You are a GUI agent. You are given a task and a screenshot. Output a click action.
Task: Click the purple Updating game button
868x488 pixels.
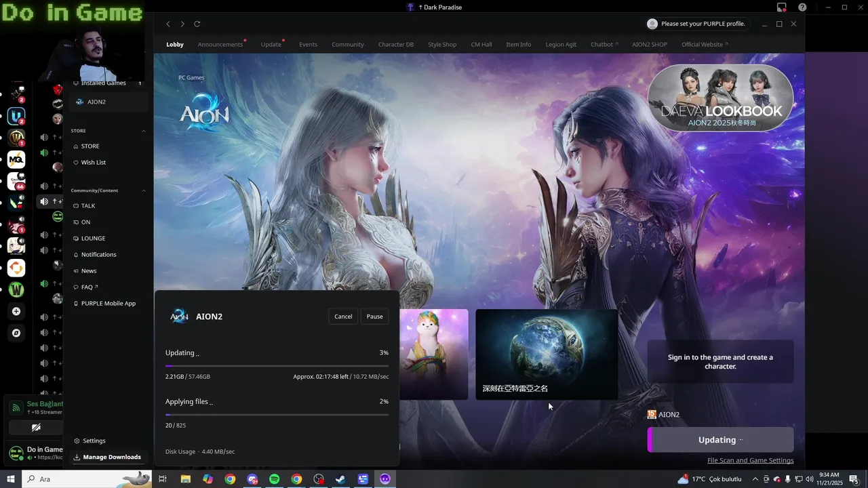tap(720, 440)
